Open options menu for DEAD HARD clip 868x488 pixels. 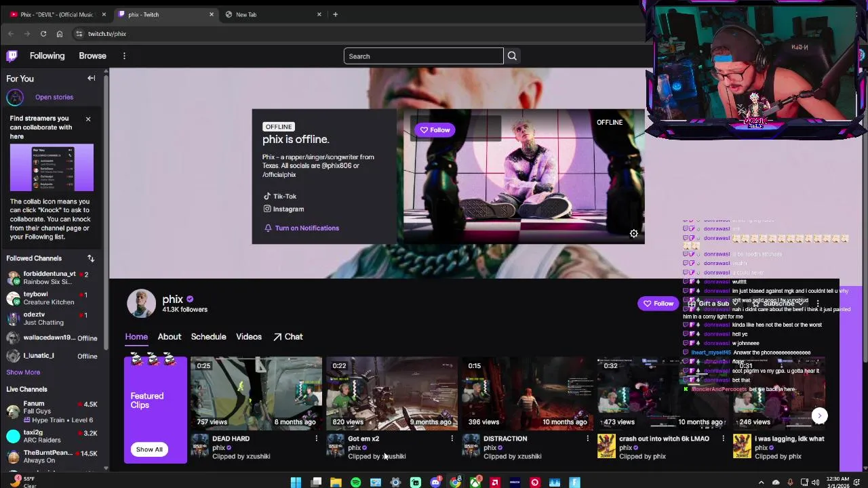[x=316, y=439]
